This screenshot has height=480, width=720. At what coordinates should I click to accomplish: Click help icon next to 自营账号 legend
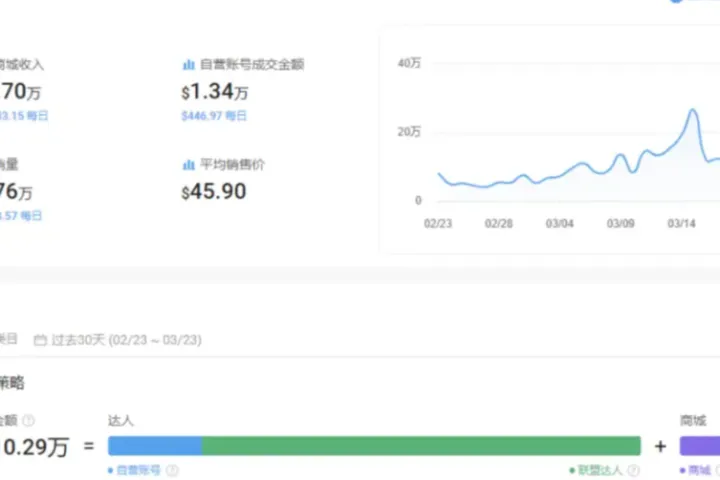point(172,470)
